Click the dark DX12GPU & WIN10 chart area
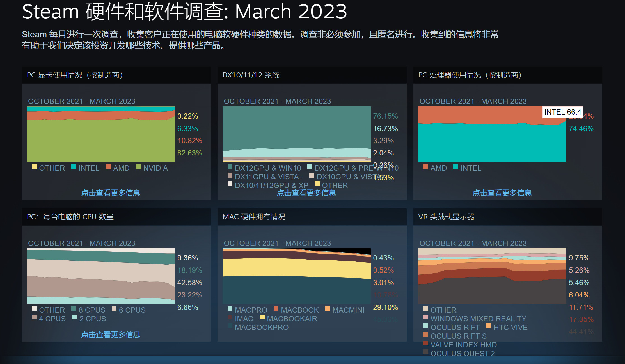Image resolution: width=625 pixels, height=364 pixels. [297, 128]
